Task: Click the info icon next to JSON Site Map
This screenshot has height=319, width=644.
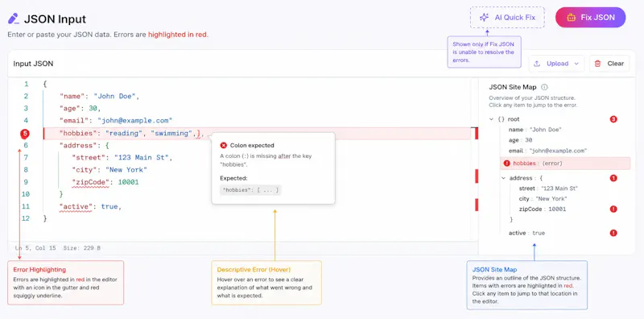Action: coord(545,87)
